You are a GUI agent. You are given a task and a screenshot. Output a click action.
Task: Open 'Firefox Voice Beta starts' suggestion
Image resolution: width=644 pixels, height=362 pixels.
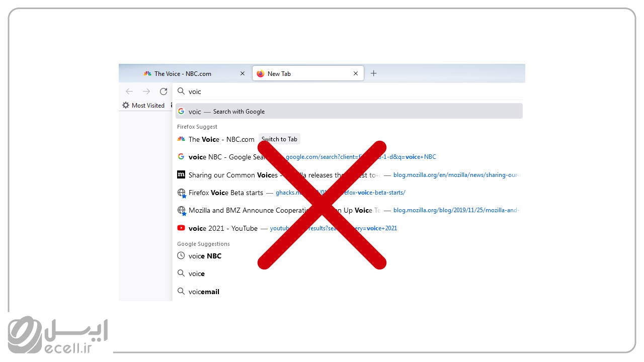tap(349, 193)
